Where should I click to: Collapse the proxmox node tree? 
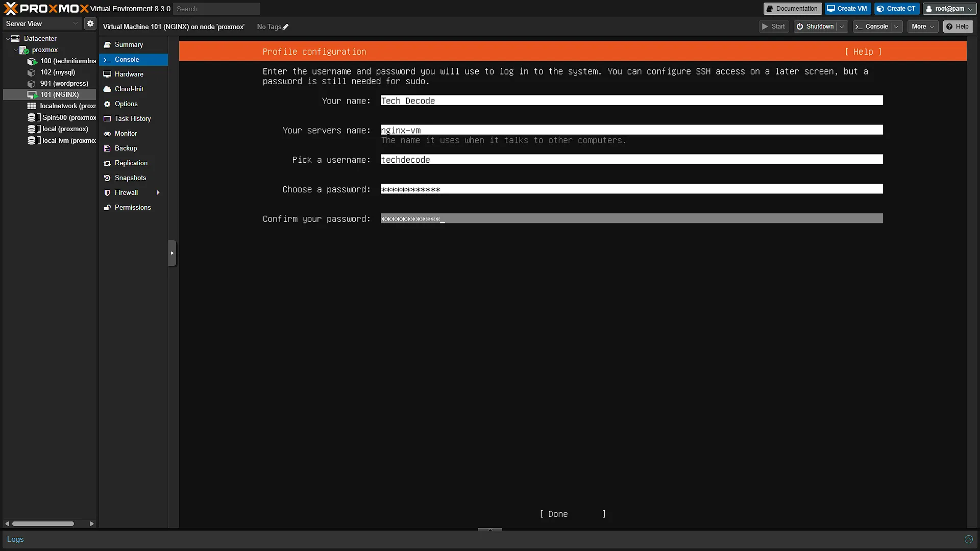pyautogui.click(x=15, y=50)
